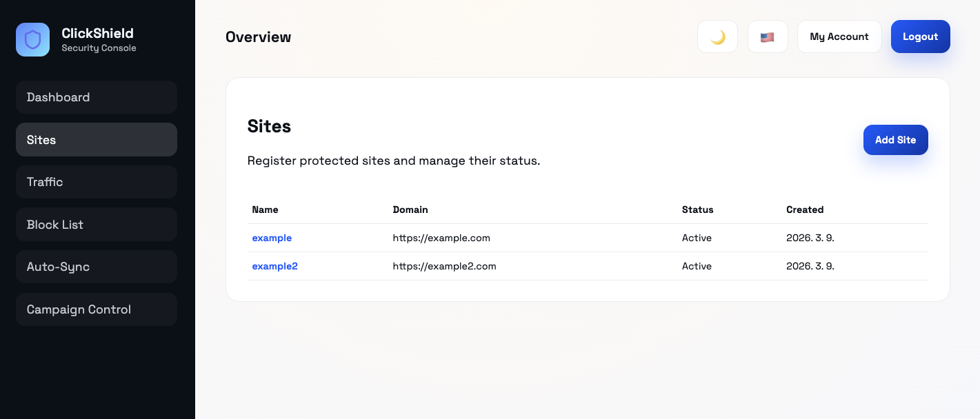Image resolution: width=980 pixels, height=419 pixels.
Task: Open Campaign Control in the sidebar
Action: click(x=97, y=309)
